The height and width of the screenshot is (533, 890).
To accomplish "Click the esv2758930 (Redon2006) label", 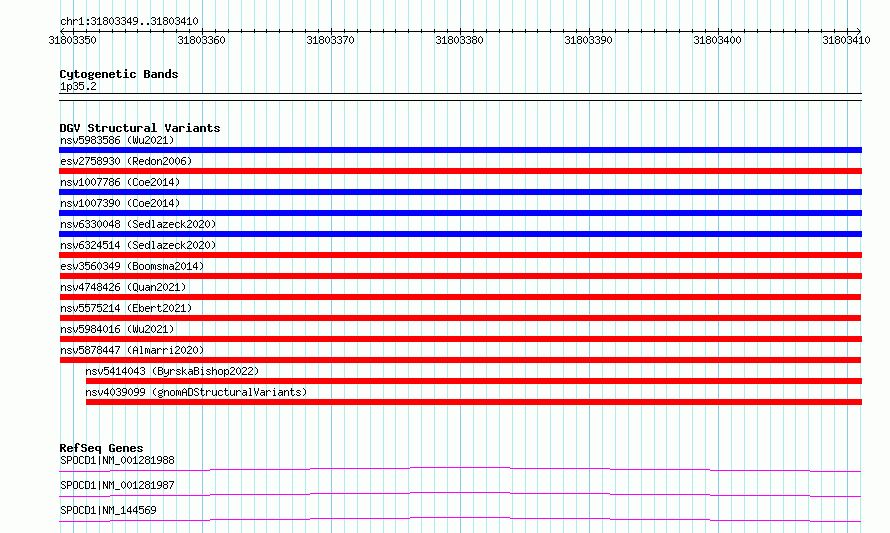I will [126, 161].
